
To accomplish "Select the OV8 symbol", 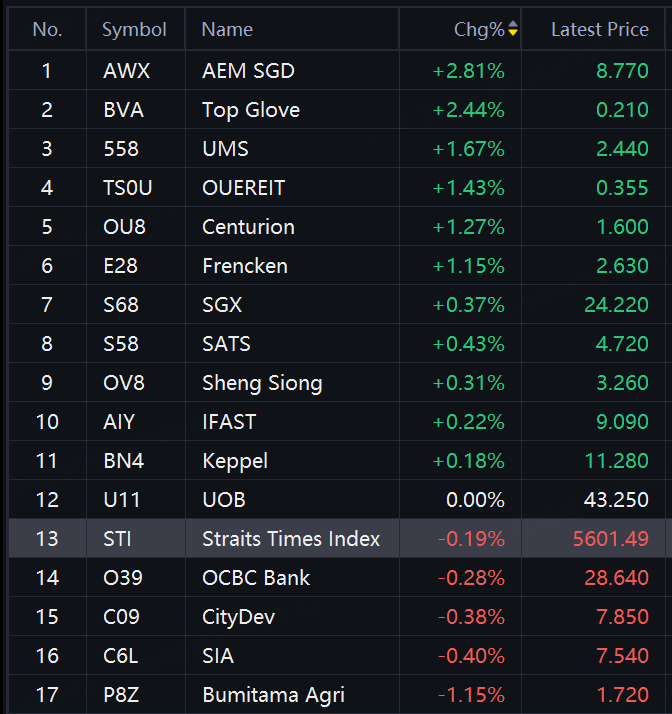I will coord(124,383).
